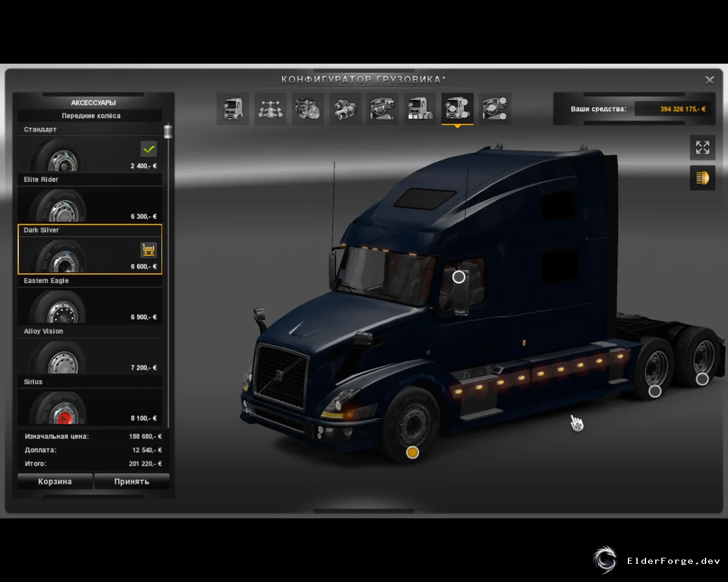This screenshot has width=728, height=582.
Task: Open the interior dashboard tab icon
Action: coord(382,109)
